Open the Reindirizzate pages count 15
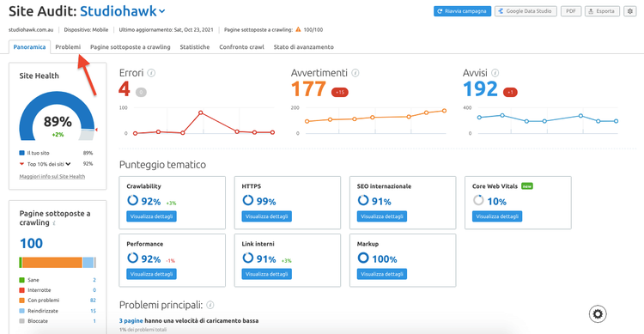This screenshot has width=644, height=334. pyautogui.click(x=93, y=311)
